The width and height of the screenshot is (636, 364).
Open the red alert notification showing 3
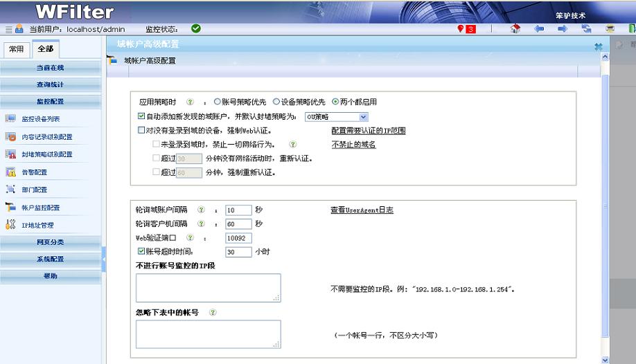point(466,29)
